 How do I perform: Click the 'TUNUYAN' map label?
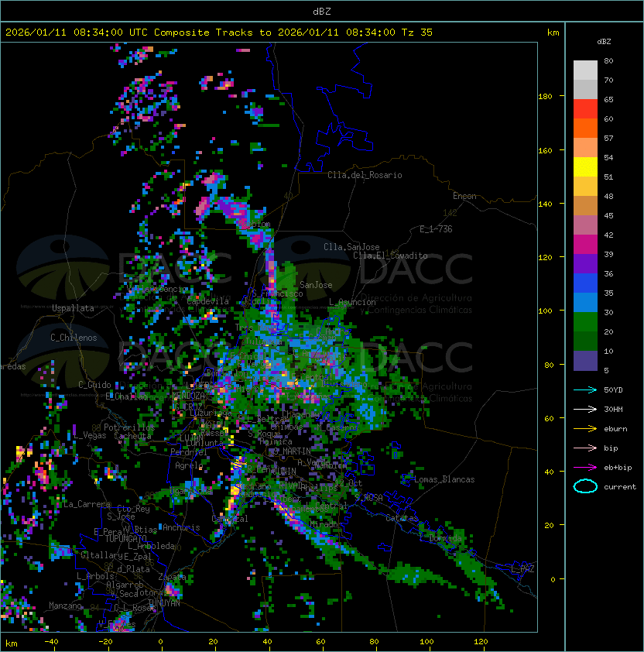pos(164,603)
